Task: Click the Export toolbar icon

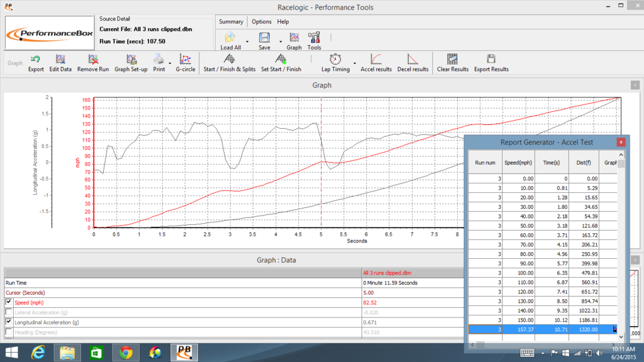Action: tap(36, 63)
